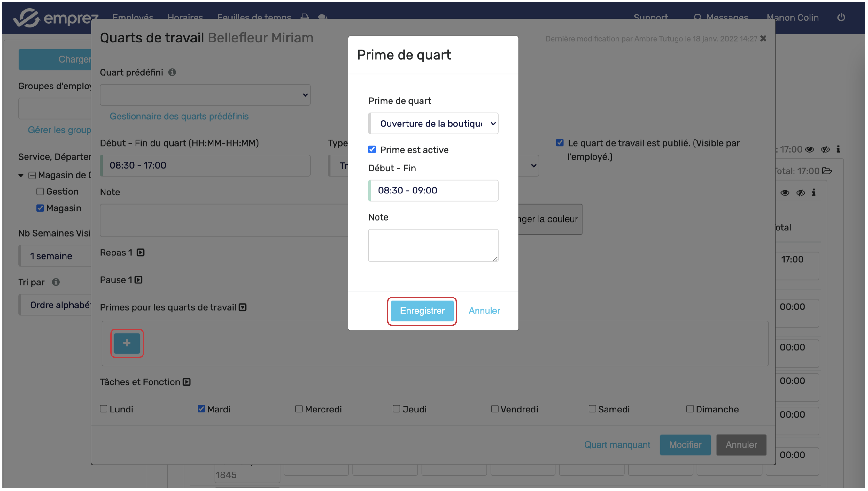Click the printer icon in the navigation bar

[x=305, y=16]
